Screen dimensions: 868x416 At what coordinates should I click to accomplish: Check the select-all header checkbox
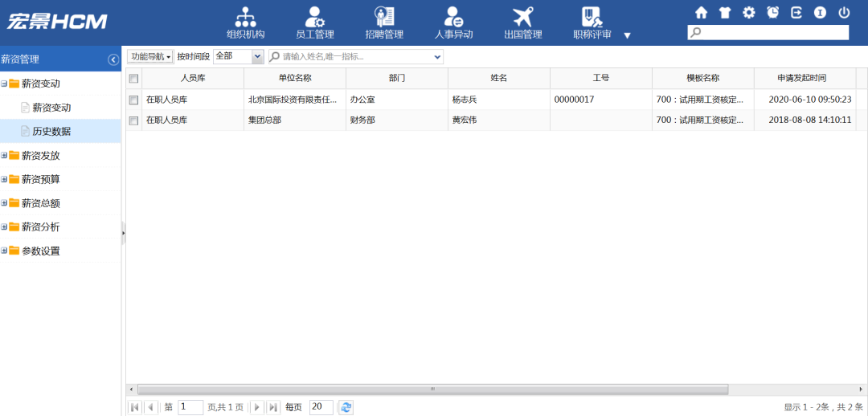click(134, 78)
